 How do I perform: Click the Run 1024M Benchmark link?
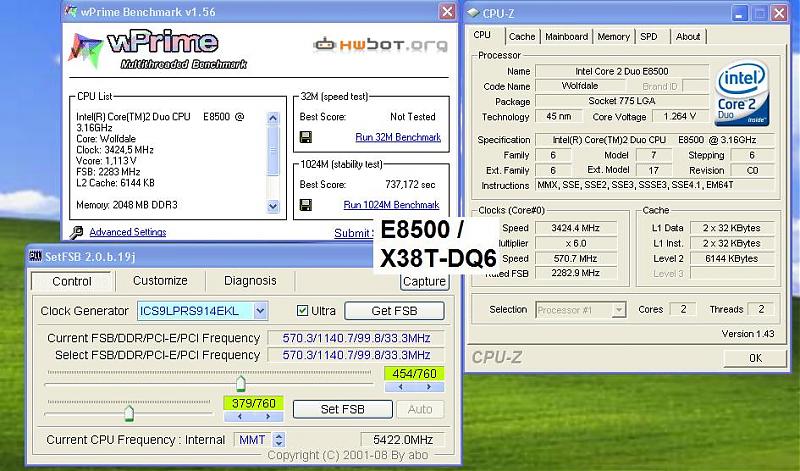pyautogui.click(x=391, y=205)
